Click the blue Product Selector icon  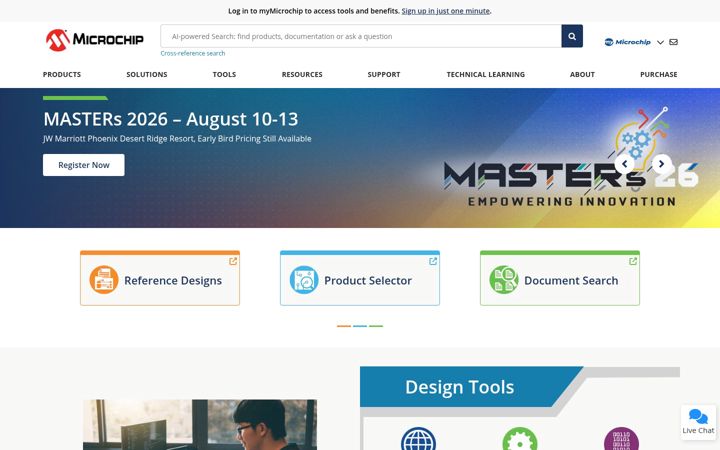[x=304, y=280]
